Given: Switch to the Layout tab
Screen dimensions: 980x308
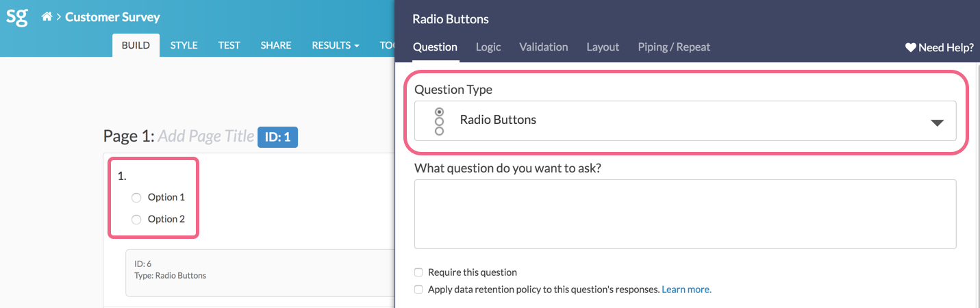Looking at the screenshot, I should [603, 47].
